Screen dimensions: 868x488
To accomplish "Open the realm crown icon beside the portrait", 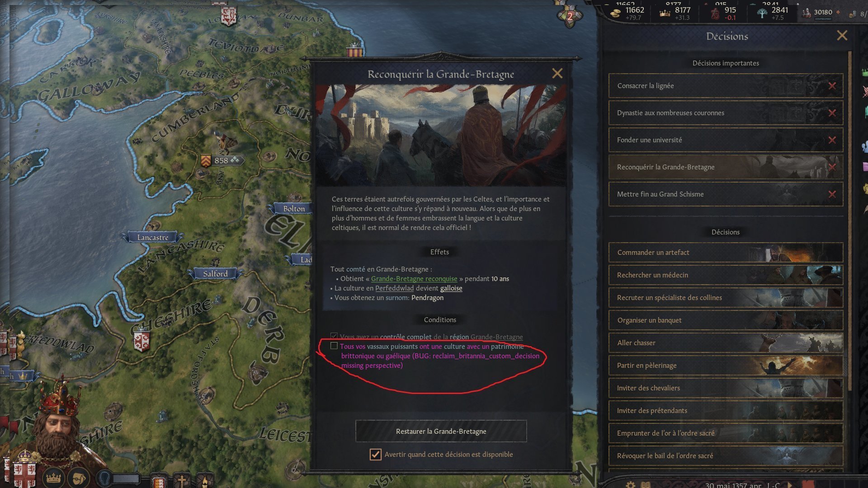I will pos(53,477).
